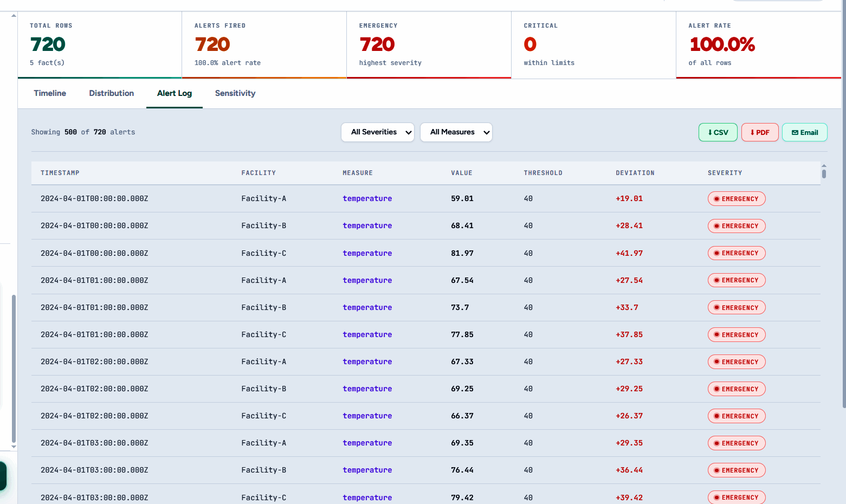This screenshot has width=846, height=504.
Task: Open the All Severities dropdown
Action: click(x=377, y=132)
